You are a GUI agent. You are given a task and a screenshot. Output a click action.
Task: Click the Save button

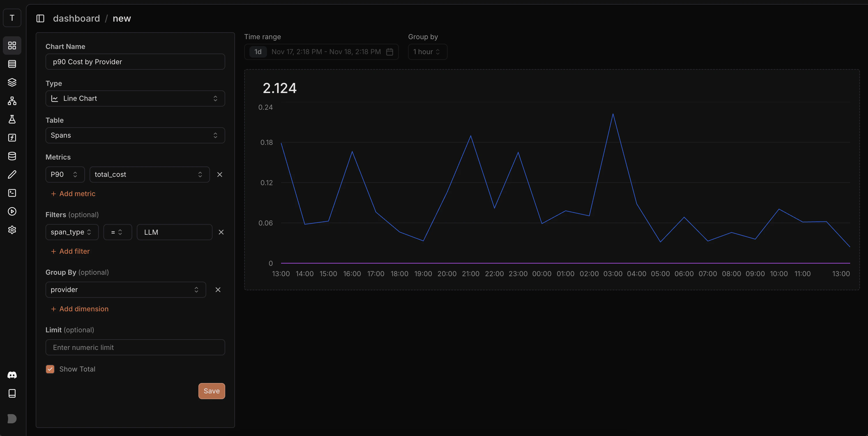click(x=211, y=391)
